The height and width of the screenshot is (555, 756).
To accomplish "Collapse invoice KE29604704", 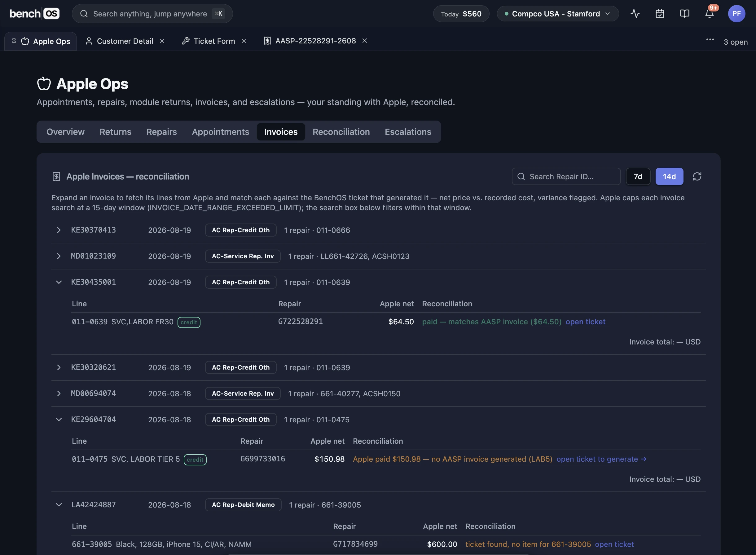I will tap(59, 420).
